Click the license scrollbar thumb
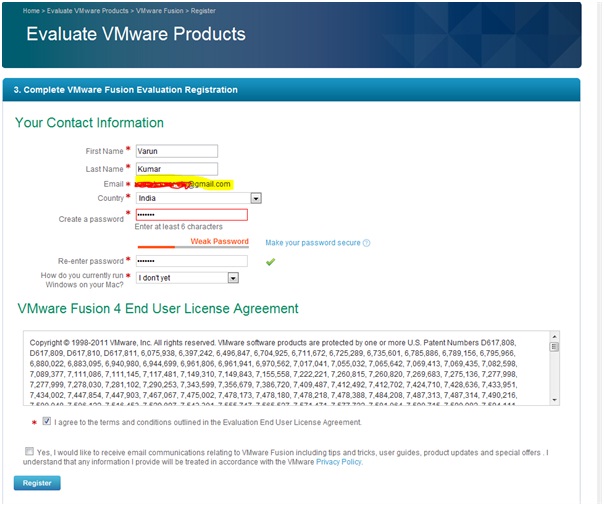604x506 pixels. (x=554, y=347)
